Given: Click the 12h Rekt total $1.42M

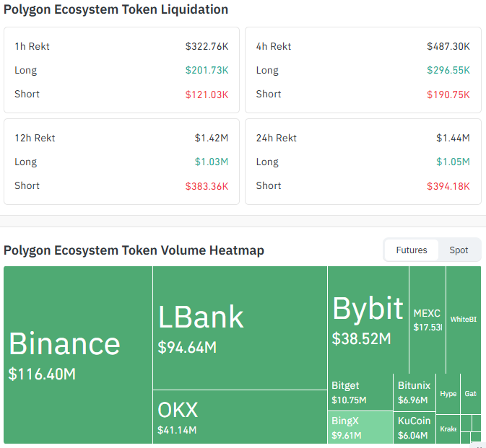Looking at the screenshot, I should [212, 138].
